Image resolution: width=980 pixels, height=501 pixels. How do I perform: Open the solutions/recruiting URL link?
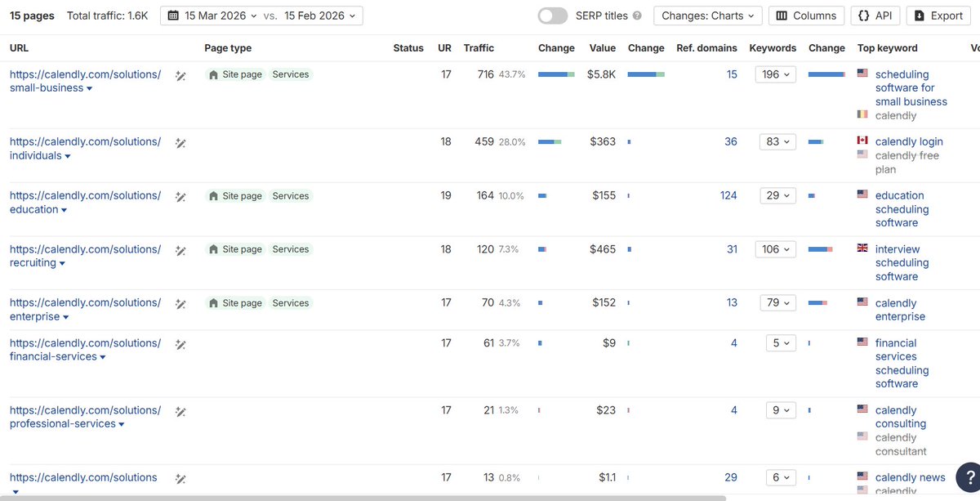[x=85, y=256]
